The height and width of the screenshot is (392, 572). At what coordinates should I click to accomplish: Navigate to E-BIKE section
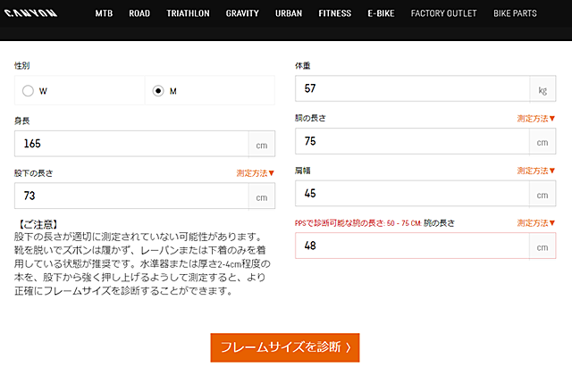click(x=382, y=14)
